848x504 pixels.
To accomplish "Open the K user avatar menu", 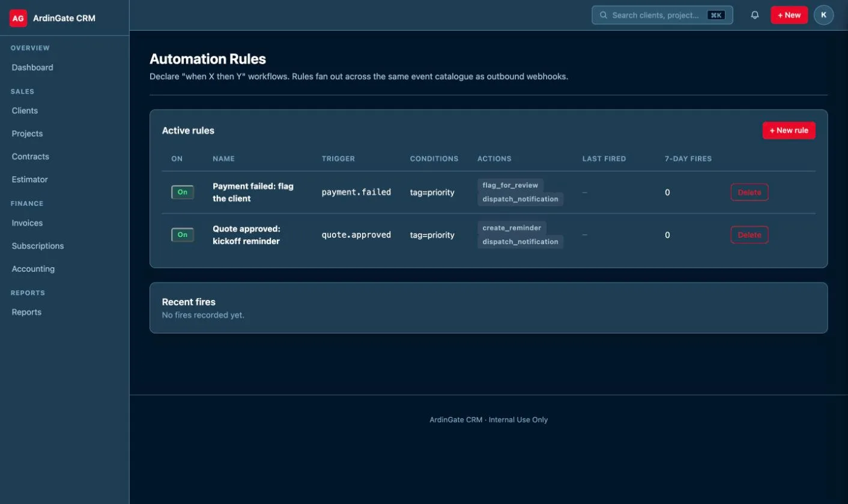I will [x=823, y=15].
